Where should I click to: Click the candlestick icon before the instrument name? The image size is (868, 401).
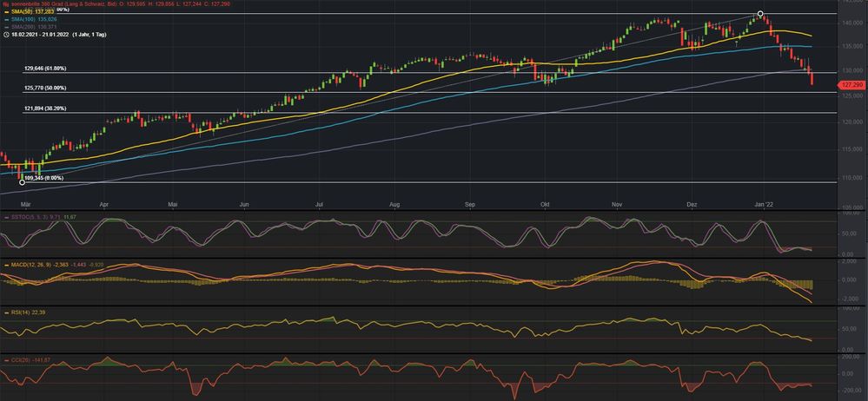(x=5, y=4)
